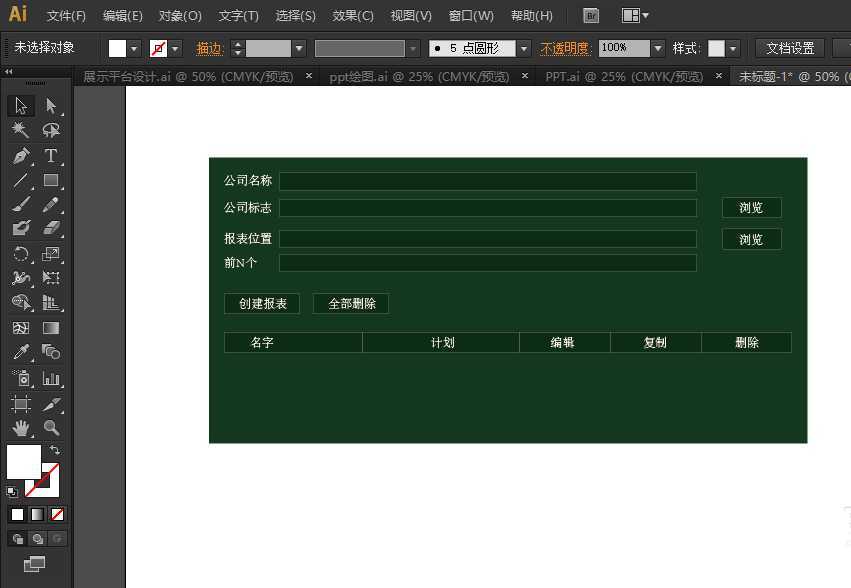
Task: Switch to the ppt绘图.ai document tab
Action: coord(420,75)
